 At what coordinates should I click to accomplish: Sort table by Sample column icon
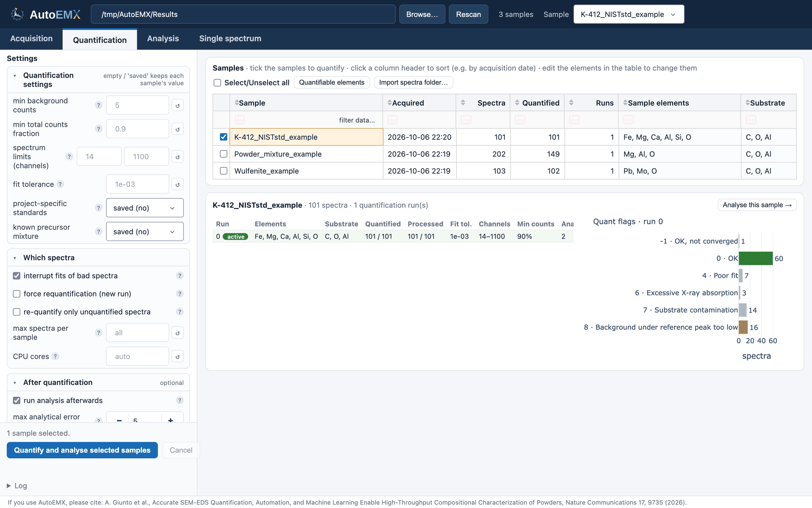click(x=236, y=103)
